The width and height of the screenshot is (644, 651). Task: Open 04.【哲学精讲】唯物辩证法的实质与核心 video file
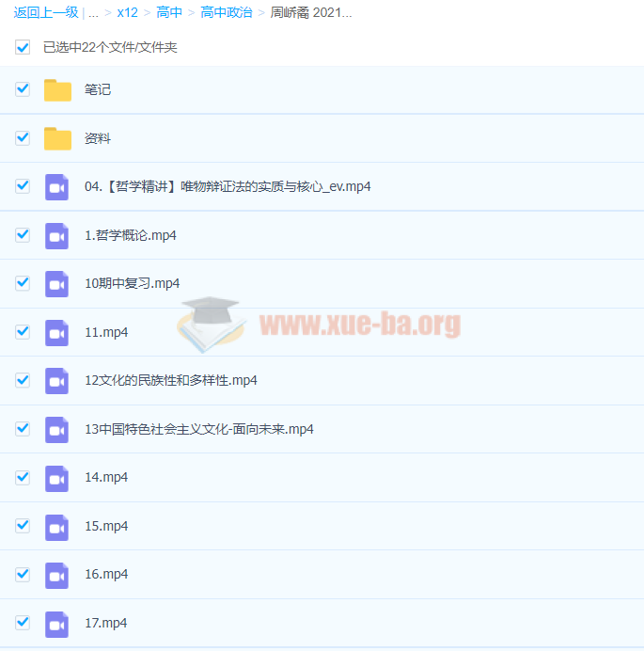point(228,186)
